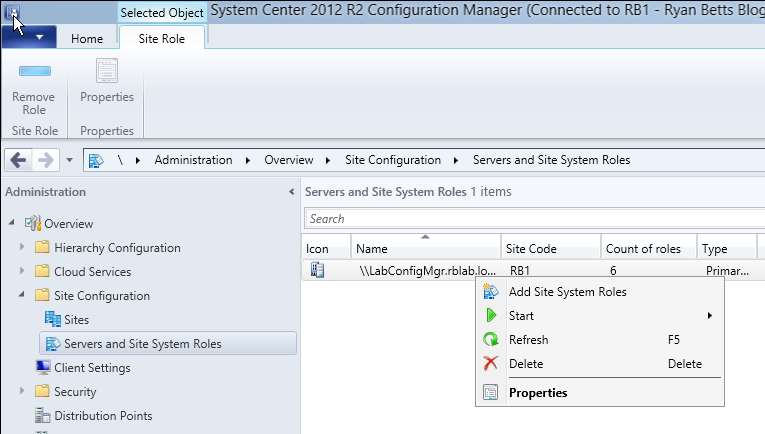The image size is (765, 434).
Task: Expand the Cloud Services folder
Action: [x=21, y=271]
